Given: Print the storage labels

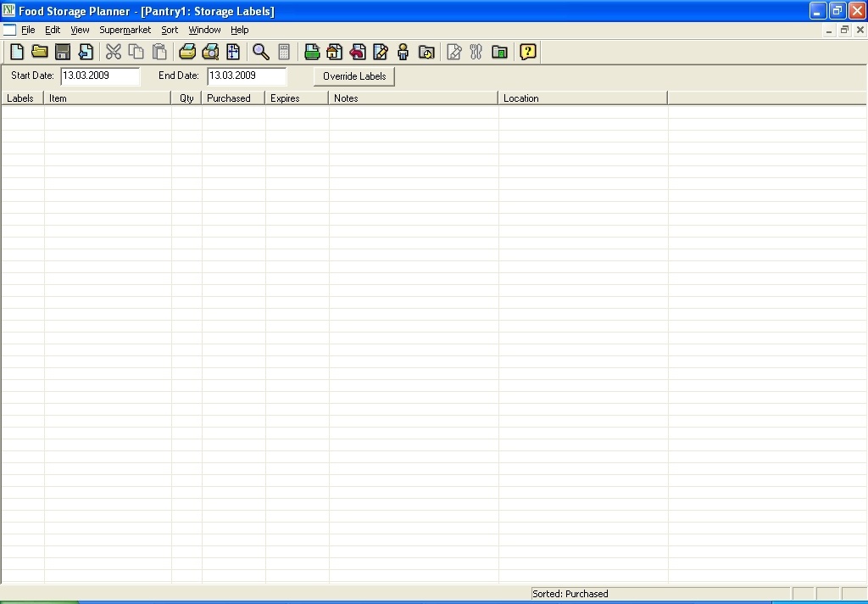Looking at the screenshot, I should pyautogui.click(x=186, y=52).
